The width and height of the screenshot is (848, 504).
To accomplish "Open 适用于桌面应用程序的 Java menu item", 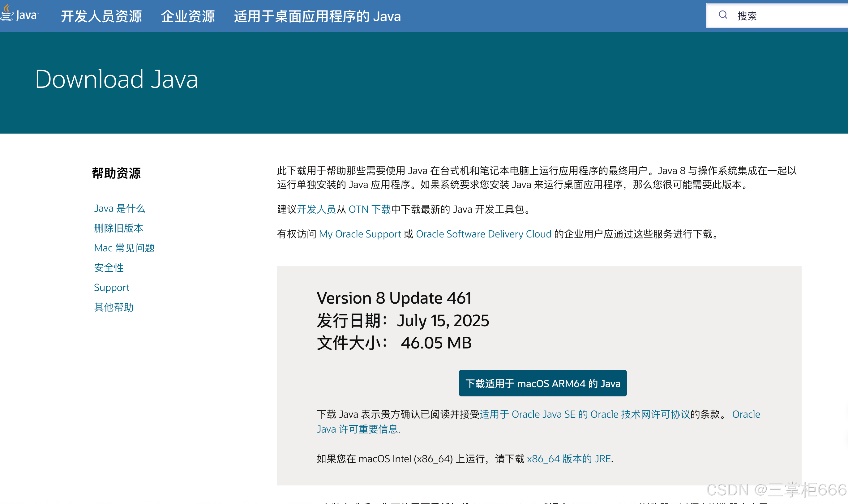I will 317,16.
